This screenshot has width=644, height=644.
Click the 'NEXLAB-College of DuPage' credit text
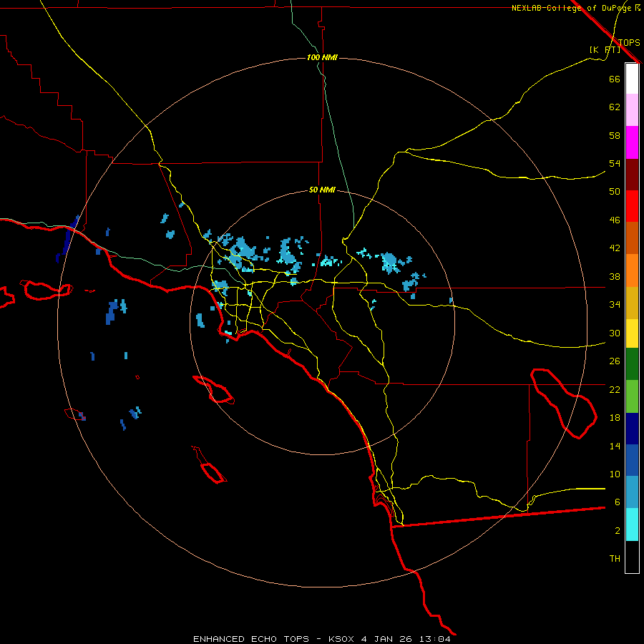tap(571, 8)
